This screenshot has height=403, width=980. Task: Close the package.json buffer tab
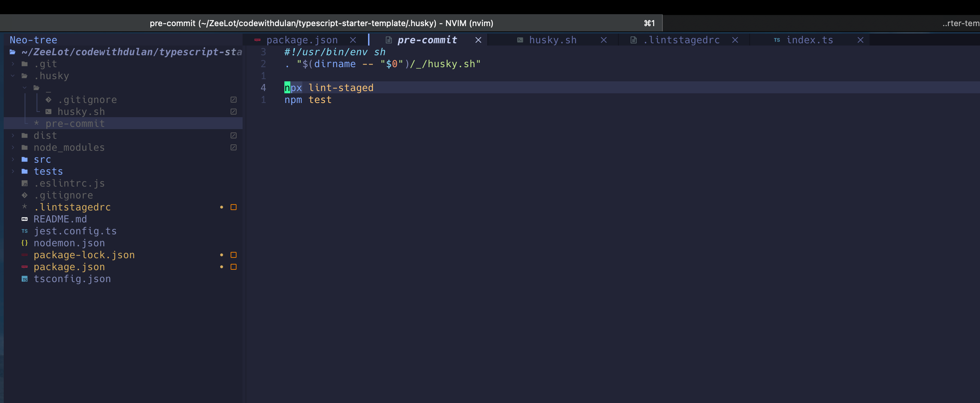click(353, 40)
